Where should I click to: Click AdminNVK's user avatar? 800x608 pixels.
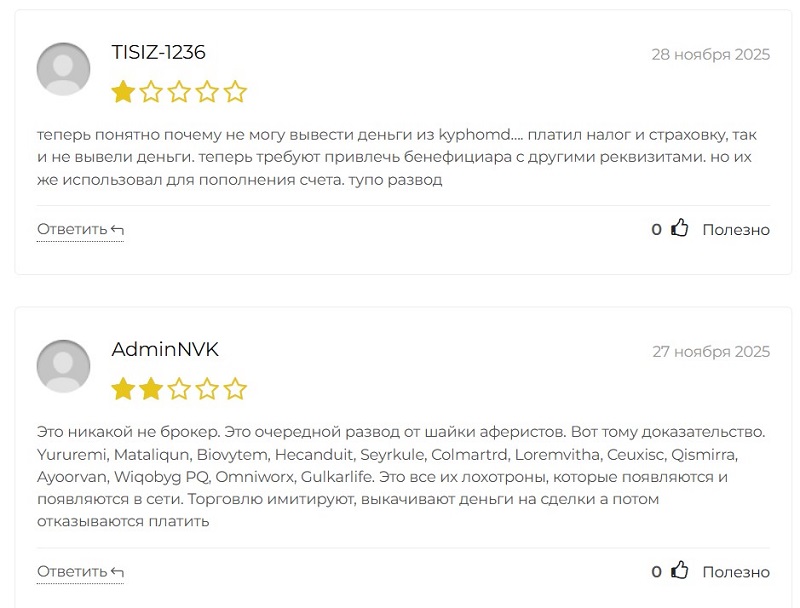coord(63,366)
